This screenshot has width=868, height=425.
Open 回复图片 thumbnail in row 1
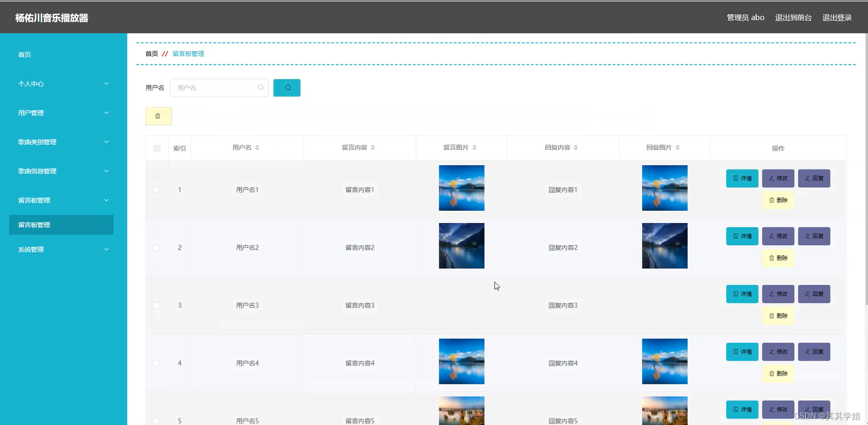click(x=665, y=188)
